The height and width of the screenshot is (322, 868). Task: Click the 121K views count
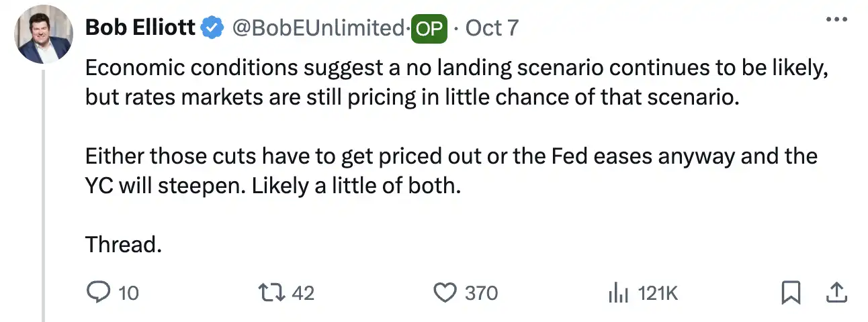coord(658,293)
